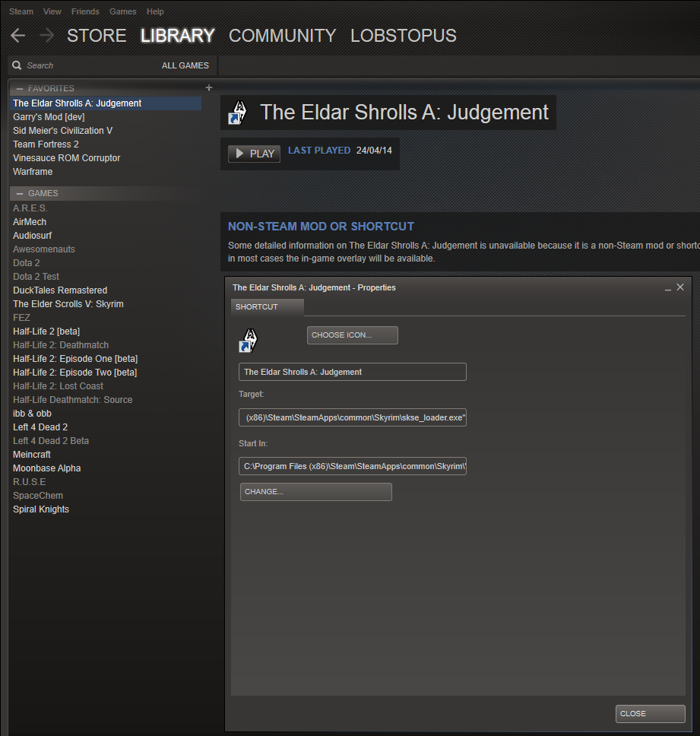Collapse the FAVORITES section
The image size is (700, 736).
pos(20,88)
